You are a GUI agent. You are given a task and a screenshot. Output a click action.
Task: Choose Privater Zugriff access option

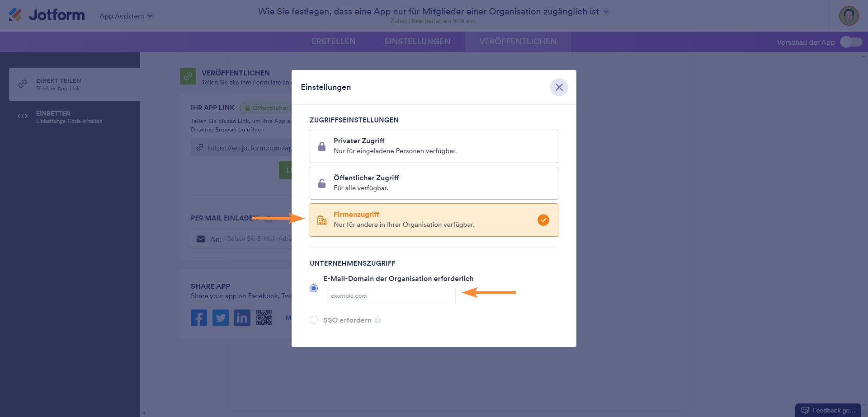tap(434, 146)
